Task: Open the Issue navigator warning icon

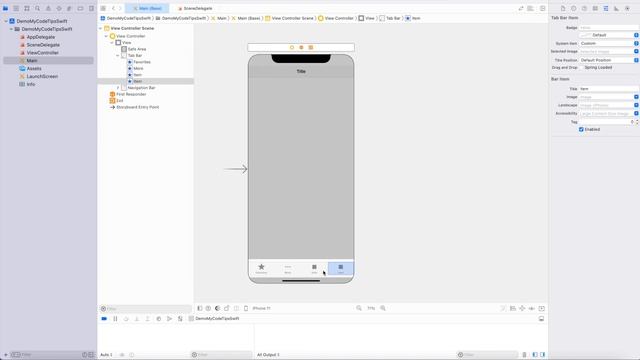Action: [48, 8]
